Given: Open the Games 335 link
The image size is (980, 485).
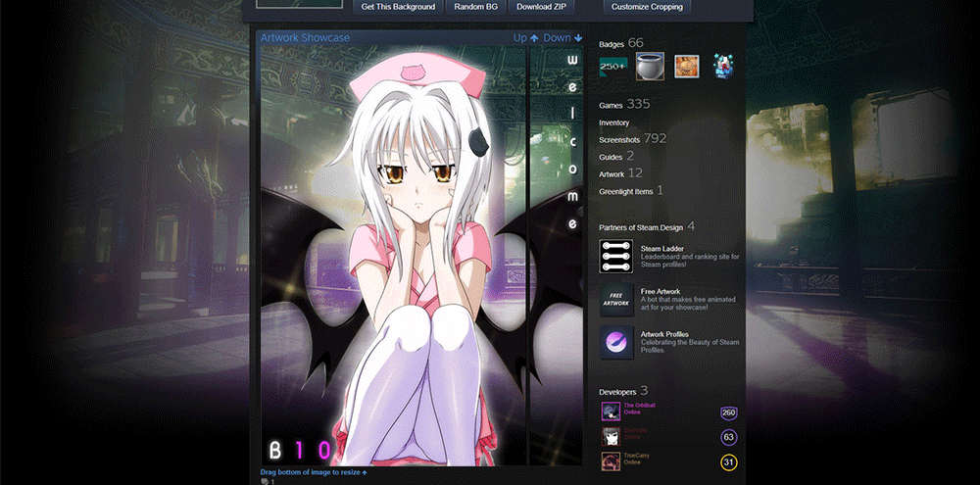Looking at the screenshot, I should tap(624, 105).
